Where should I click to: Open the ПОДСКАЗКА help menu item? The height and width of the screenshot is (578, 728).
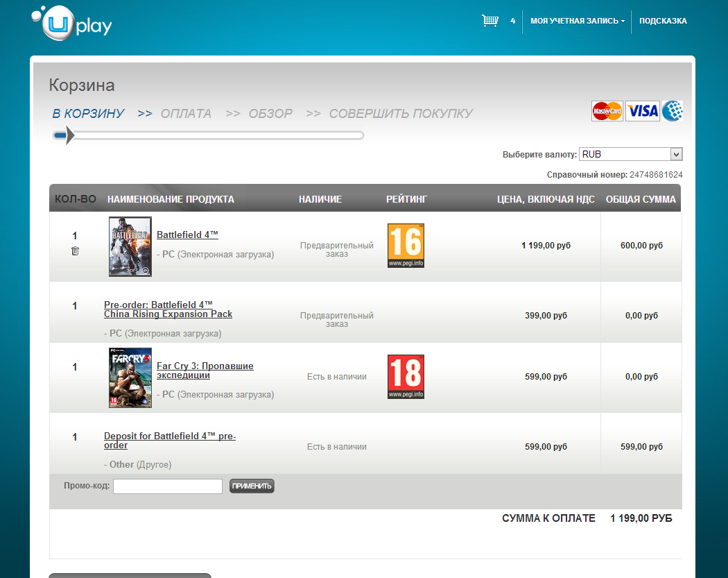coord(663,21)
